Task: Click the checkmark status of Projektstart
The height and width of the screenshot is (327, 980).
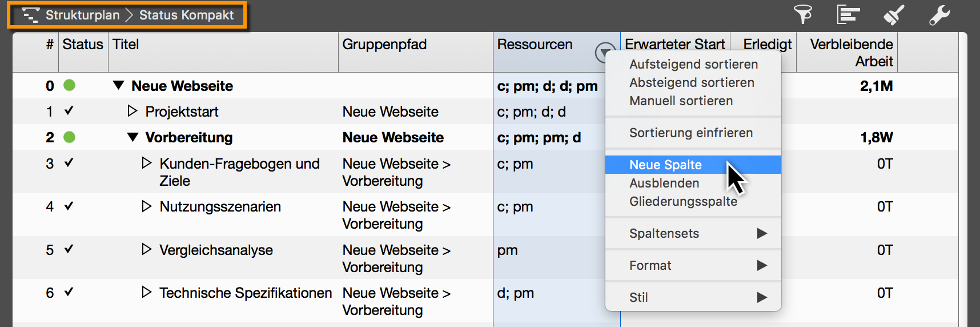Action: tap(69, 111)
